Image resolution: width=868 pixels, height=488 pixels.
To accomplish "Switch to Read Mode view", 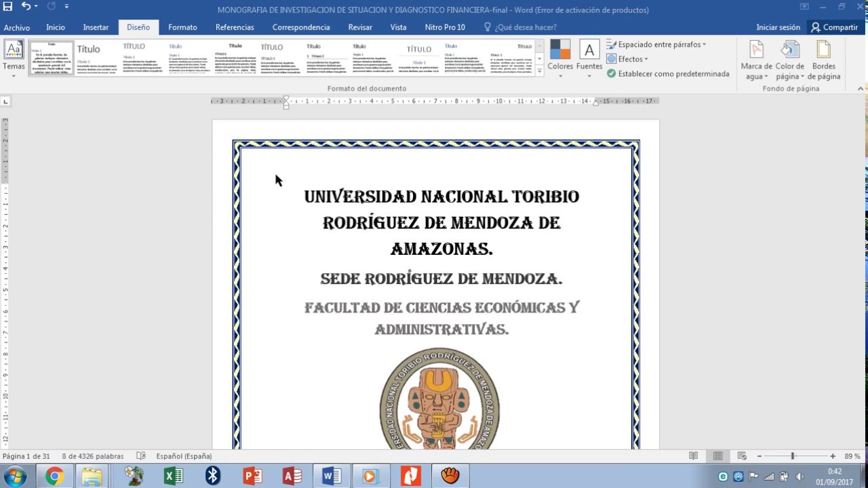I will tap(693, 456).
